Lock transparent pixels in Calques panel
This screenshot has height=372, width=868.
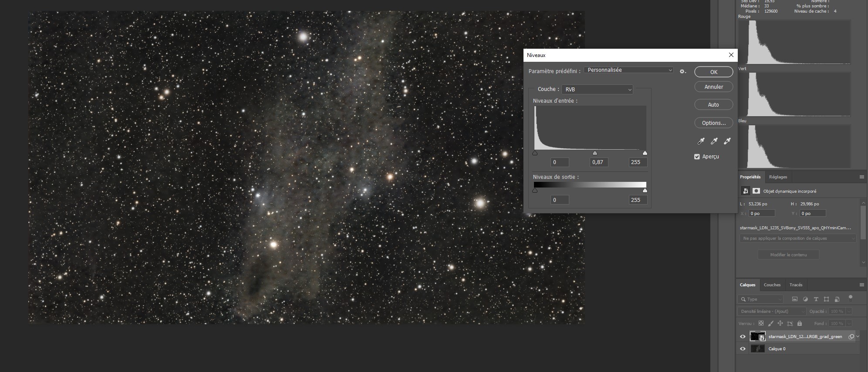(x=761, y=323)
